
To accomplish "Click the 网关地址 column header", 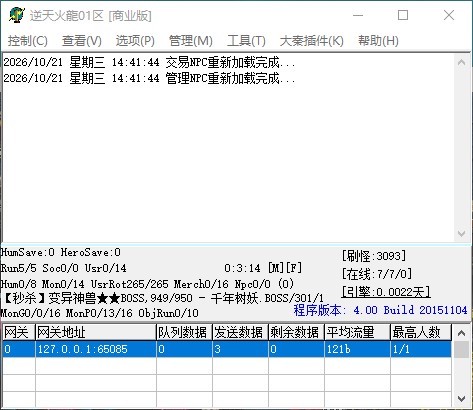I will 96,332.
